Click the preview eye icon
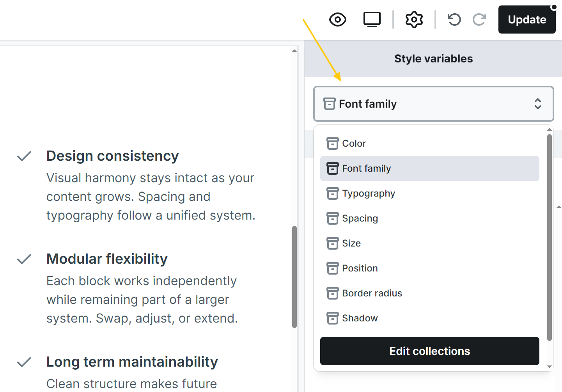The image size is (562, 392). click(337, 20)
